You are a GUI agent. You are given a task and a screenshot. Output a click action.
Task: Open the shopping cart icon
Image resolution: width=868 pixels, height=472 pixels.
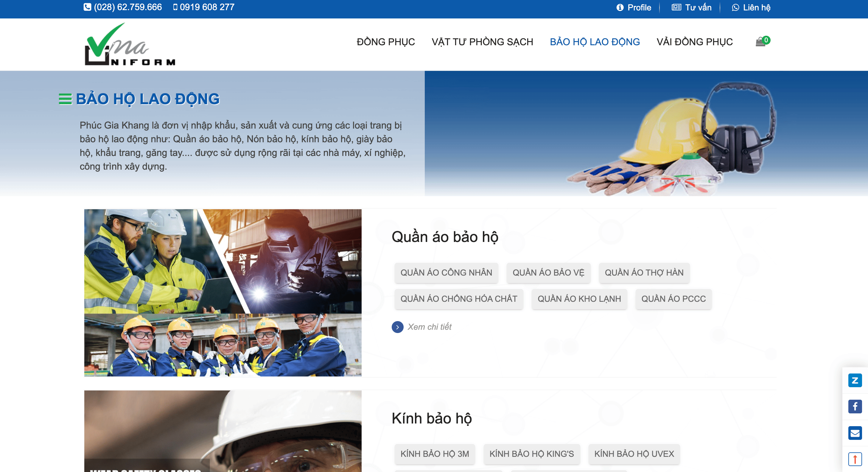pyautogui.click(x=762, y=41)
